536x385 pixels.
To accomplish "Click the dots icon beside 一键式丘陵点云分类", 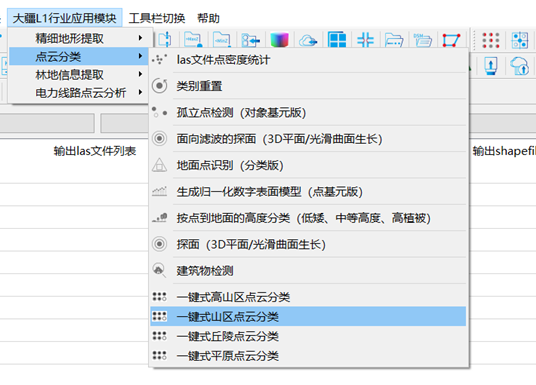I will 159,336.
